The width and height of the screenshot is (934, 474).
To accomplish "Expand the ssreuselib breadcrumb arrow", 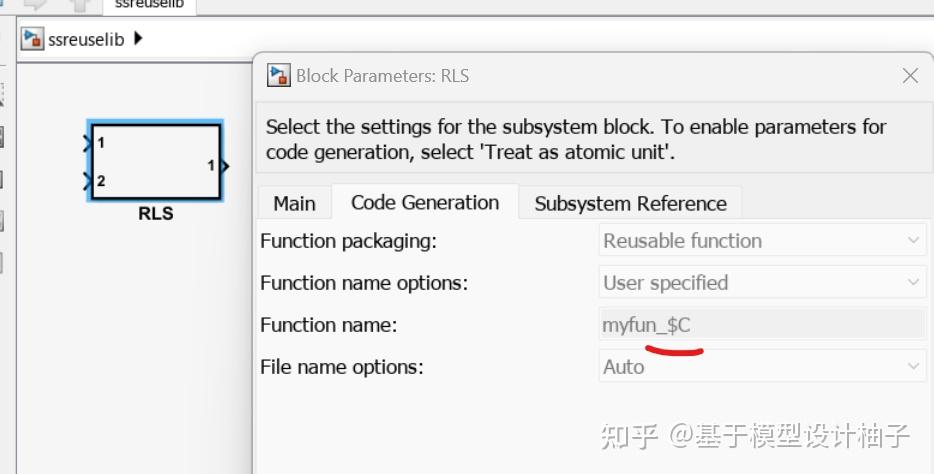I will pos(138,39).
